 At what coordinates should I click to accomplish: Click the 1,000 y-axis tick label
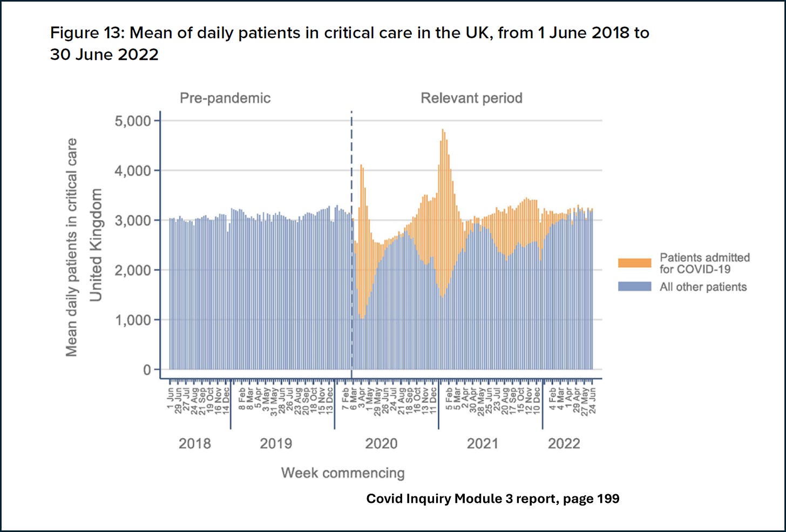tap(133, 320)
